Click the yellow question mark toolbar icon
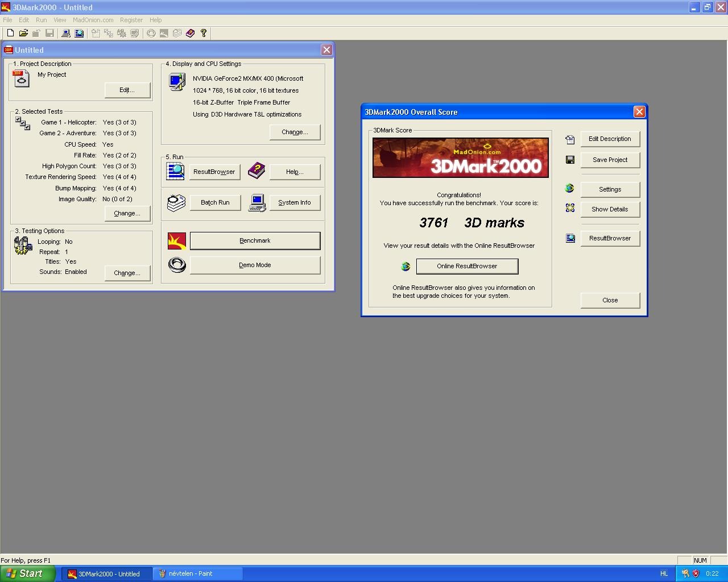This screenshot has height=582, width=728. (x=204, y=34)
